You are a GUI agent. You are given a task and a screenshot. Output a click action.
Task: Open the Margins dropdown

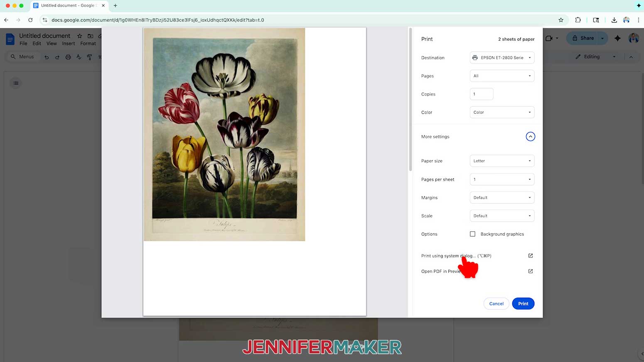(x=502, y=198)
